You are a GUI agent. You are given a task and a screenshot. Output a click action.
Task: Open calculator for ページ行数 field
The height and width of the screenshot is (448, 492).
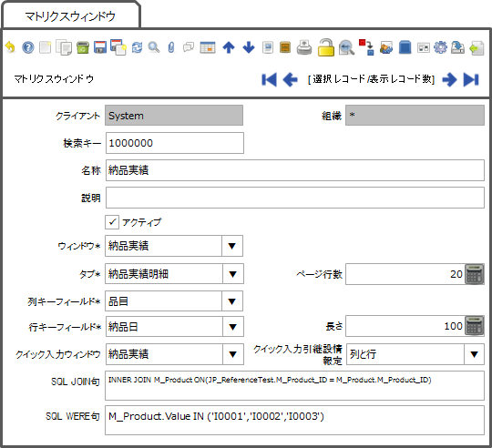pos(474,274)
